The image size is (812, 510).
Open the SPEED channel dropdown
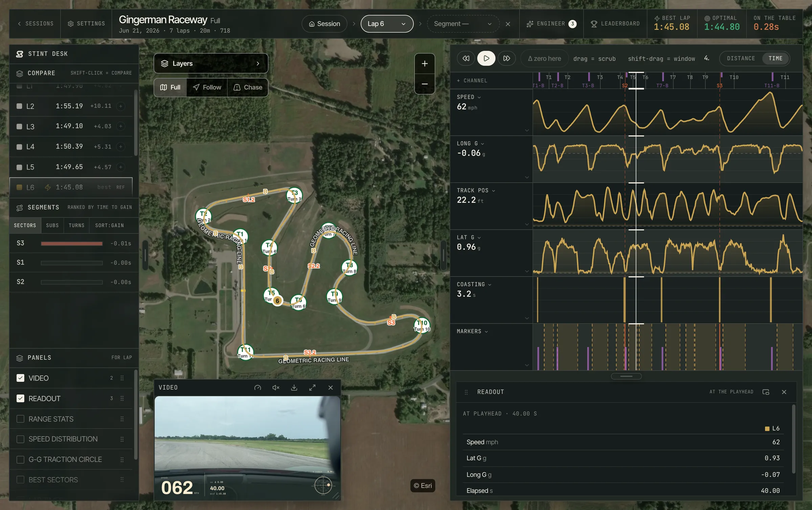[x=469, y=97]
